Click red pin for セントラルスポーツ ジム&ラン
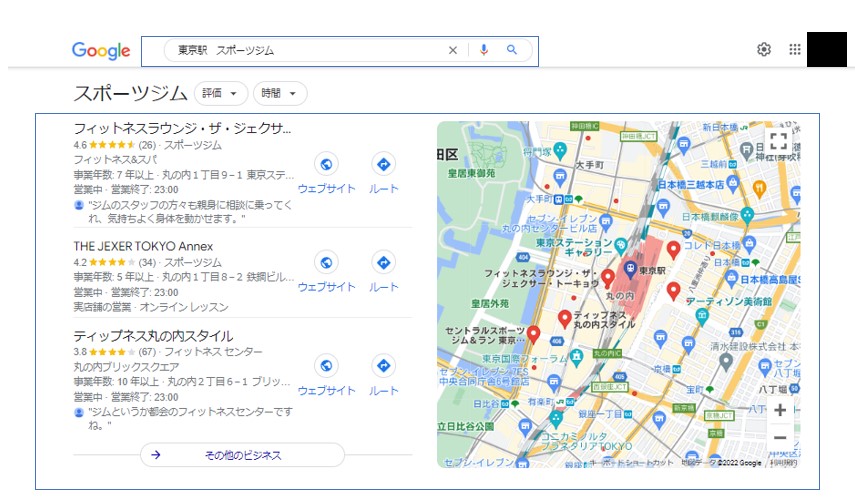 [x=533, y=334]
